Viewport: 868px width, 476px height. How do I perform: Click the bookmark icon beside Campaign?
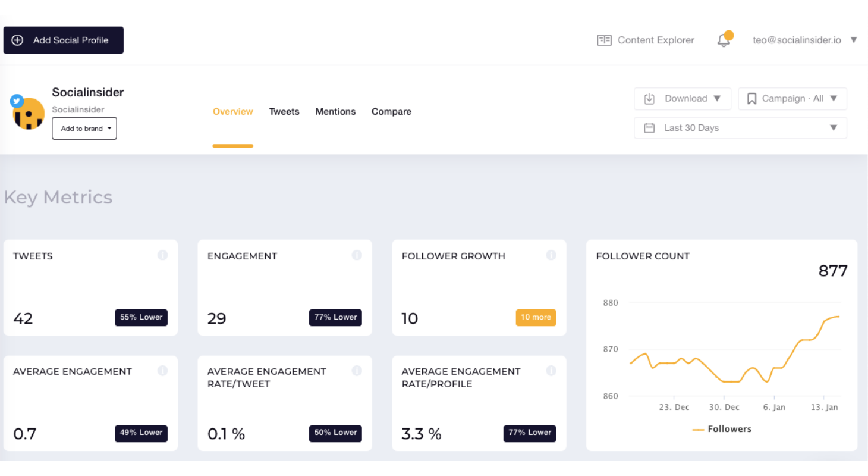(x=751, y=99)
